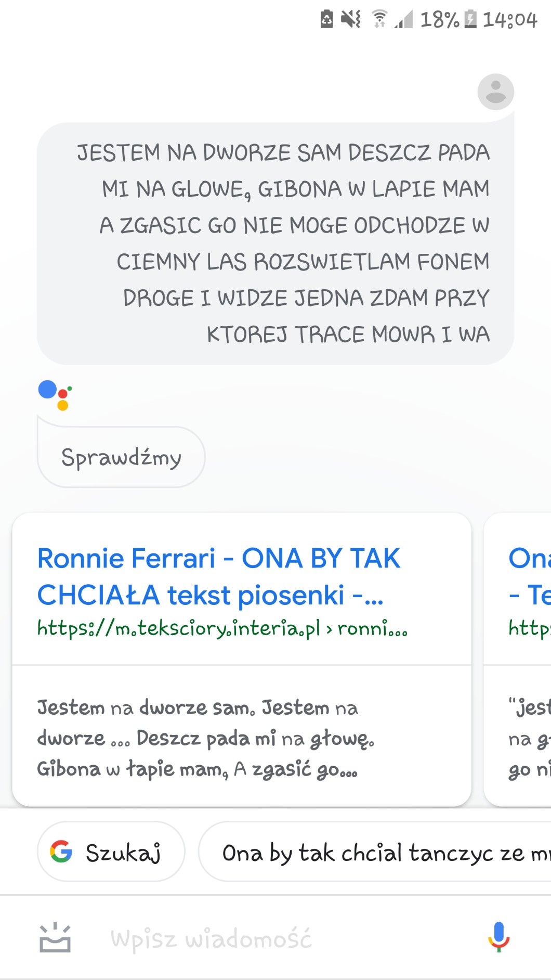
Task: Tap the Google G logo in Szukaj chip
Action: coord(61,852)
